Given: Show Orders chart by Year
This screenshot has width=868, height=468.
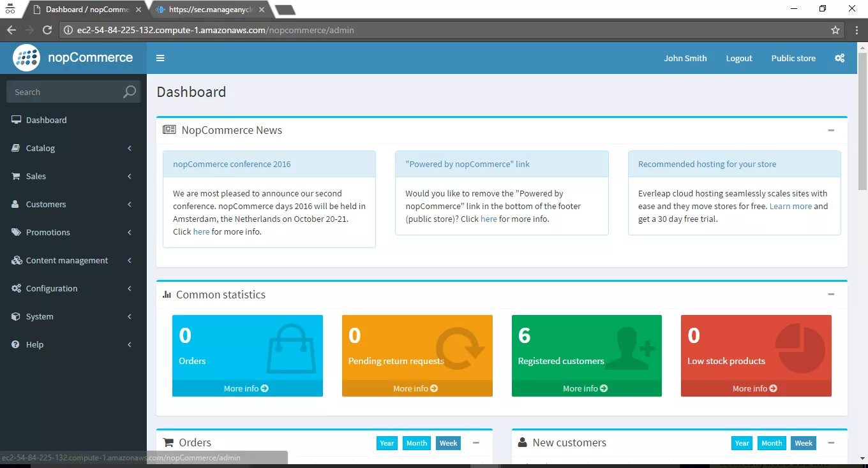Looking at the screenshot, I should [387, 443].
